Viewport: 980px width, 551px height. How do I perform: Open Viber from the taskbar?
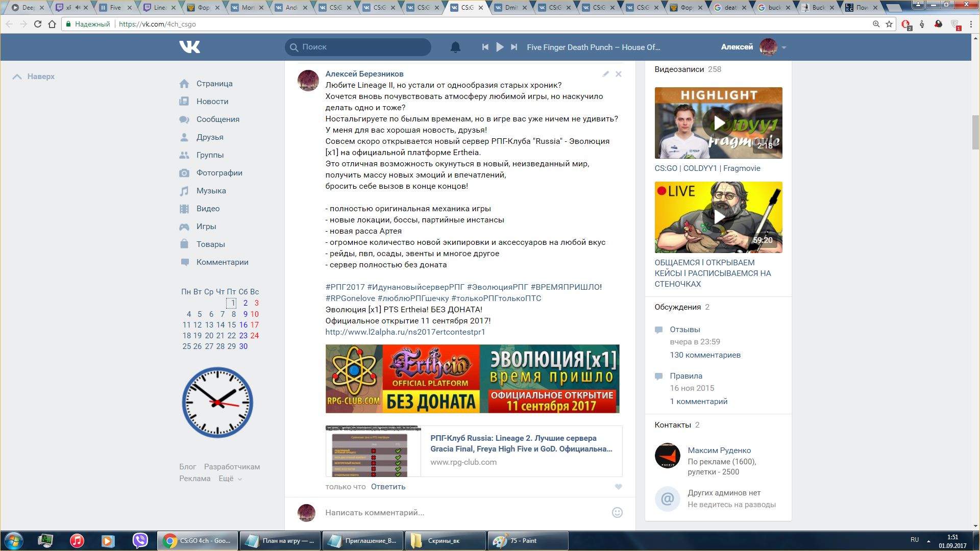click(x=140, y=541)
